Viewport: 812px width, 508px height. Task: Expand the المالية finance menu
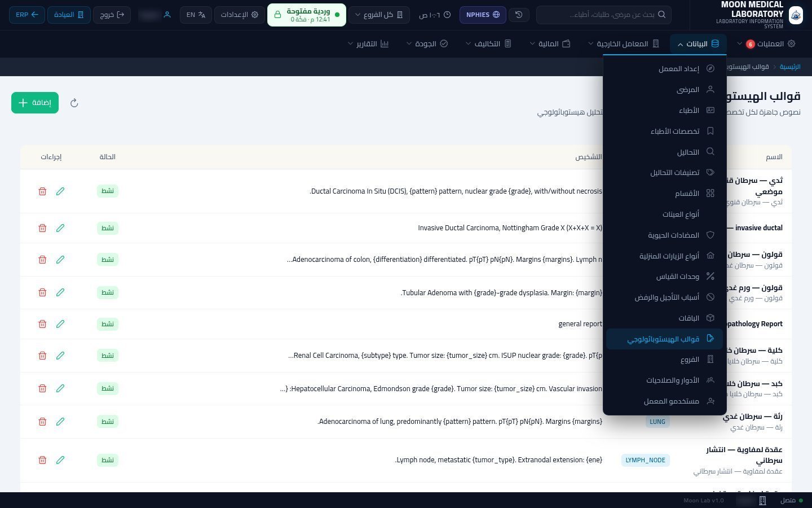point(550,44)
